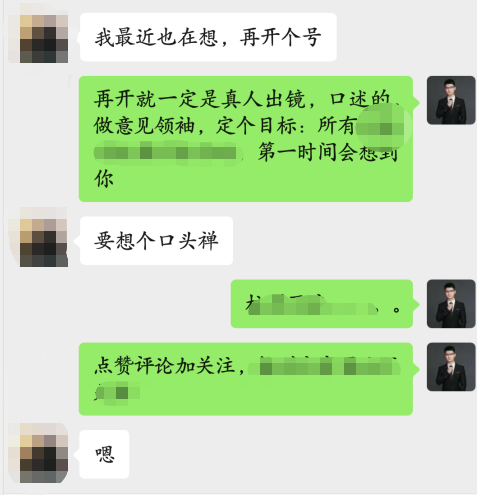
Task: Select the white "嗯" message bubble
Action: pyautogui.click(x=104, y=454)
